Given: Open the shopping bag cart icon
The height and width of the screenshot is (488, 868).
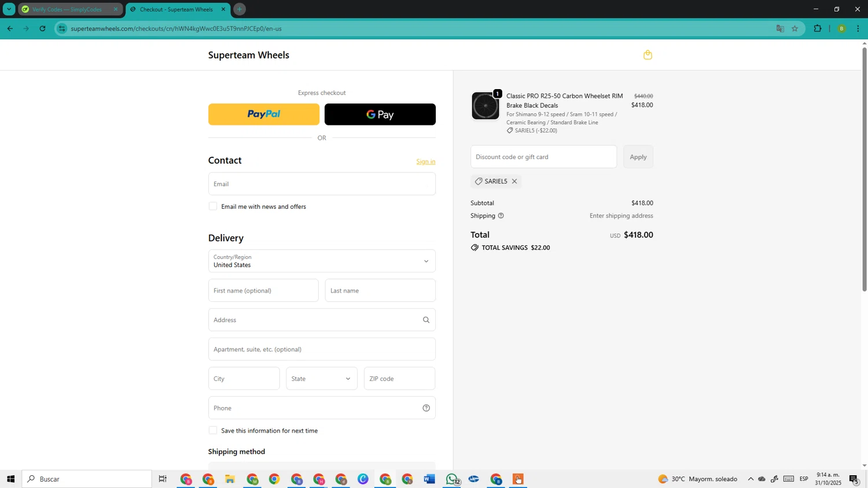Looking at the screenshot, I should (x=648, y=55).
